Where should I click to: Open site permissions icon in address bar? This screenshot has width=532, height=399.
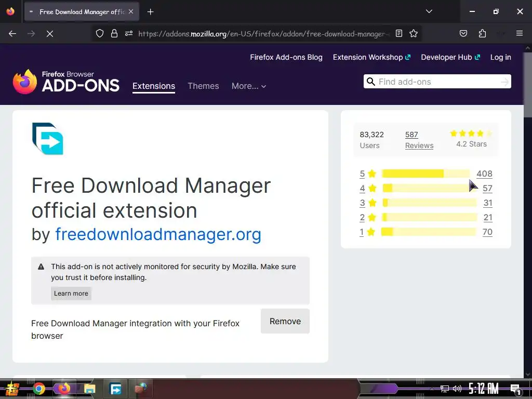tap(129, 33)
